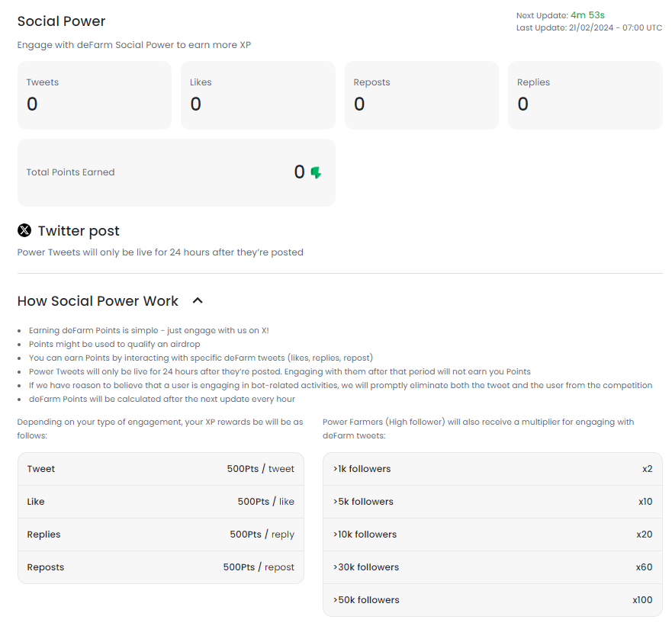The height and width of the screenshot is (626, 672).
Task: Click the Last Update timestamp
Action: pos(589,27)
